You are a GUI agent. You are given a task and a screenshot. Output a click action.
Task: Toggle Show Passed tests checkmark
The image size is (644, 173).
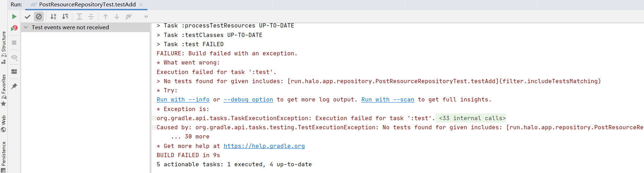[x=28, y=17]
